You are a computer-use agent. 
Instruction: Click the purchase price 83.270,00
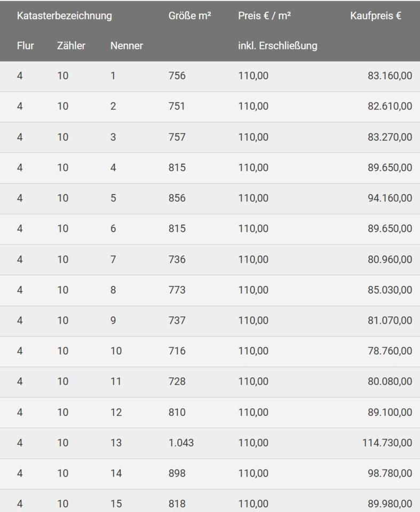(390, 137)
